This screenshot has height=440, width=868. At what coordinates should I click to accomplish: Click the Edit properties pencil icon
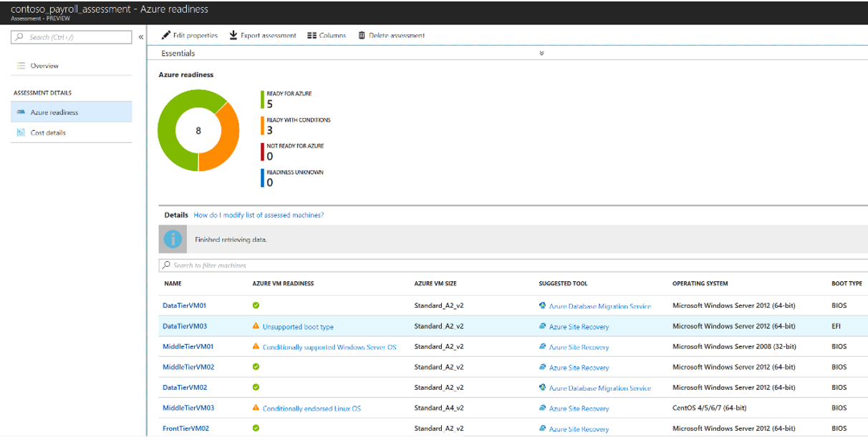165,35
